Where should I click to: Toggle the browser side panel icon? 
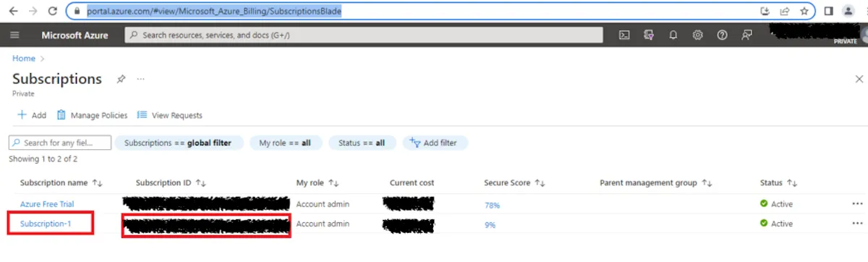tap(829, 12)
